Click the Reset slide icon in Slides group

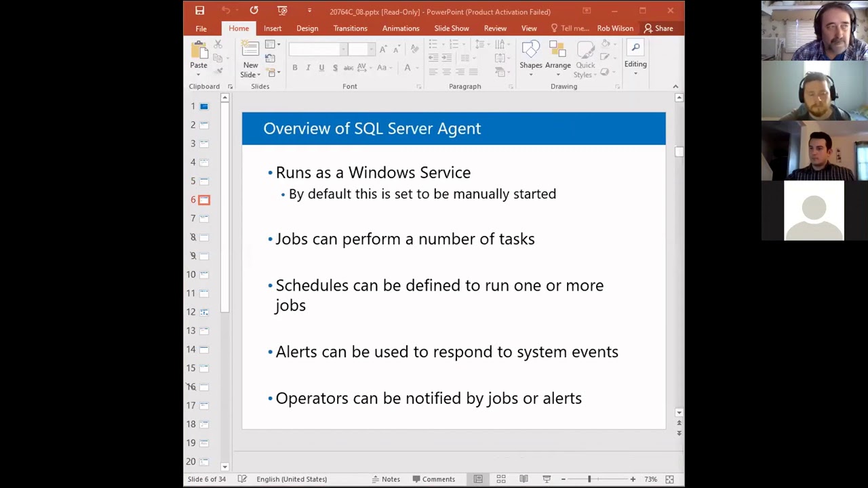[x=270, y=58]
